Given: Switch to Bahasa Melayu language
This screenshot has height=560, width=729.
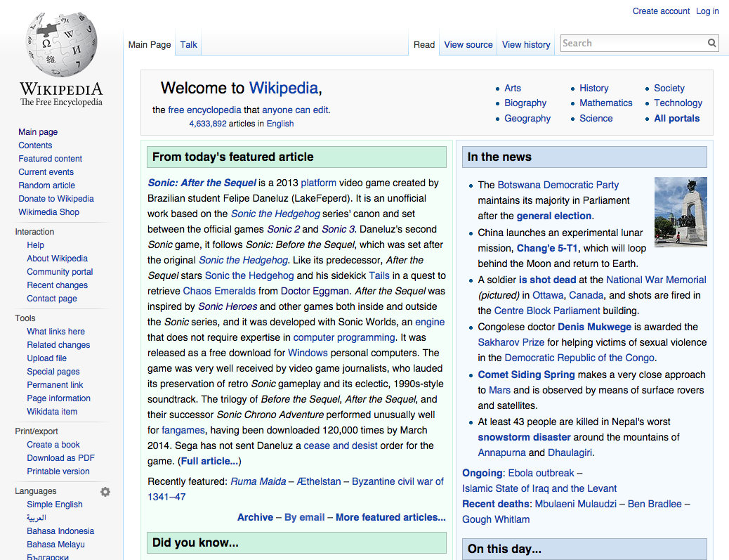Looking at the screenshot, I should [x=55, y=544].
